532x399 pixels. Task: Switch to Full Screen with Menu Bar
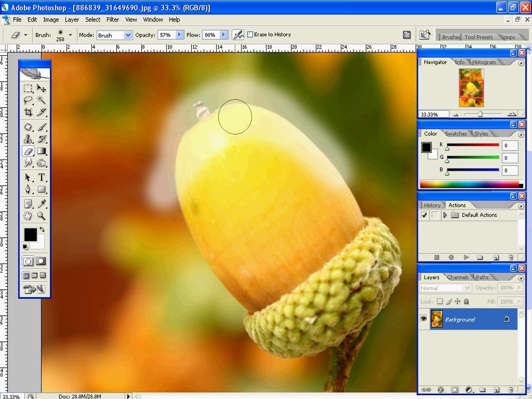(34, 275)
